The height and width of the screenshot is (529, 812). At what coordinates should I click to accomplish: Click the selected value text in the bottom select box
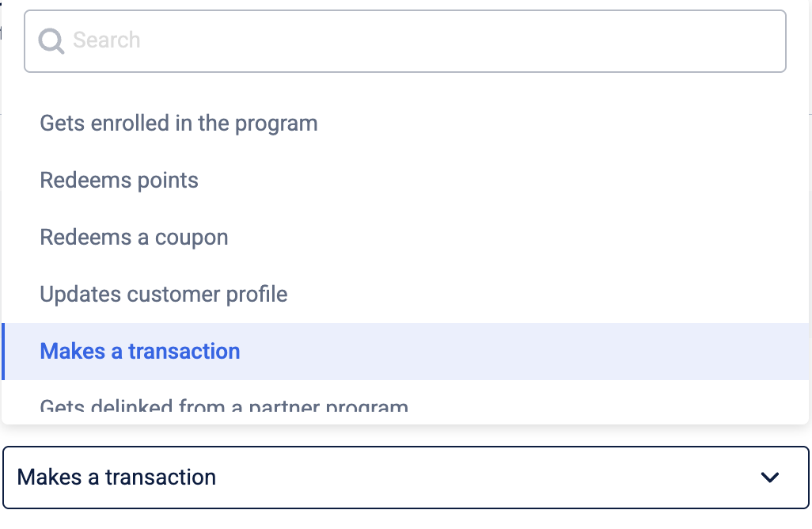[116, 478]
